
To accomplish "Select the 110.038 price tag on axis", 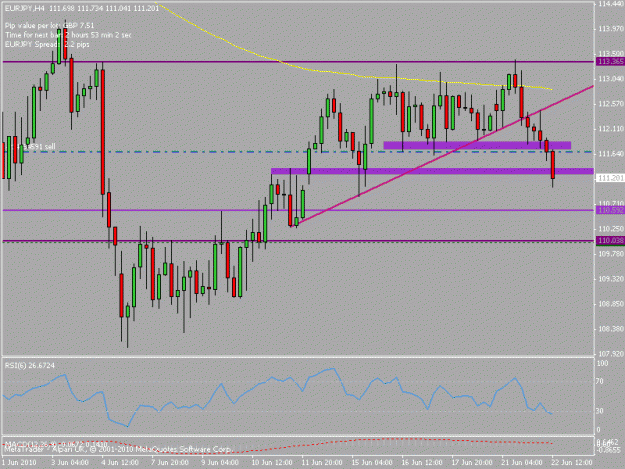I will point(610,240).
